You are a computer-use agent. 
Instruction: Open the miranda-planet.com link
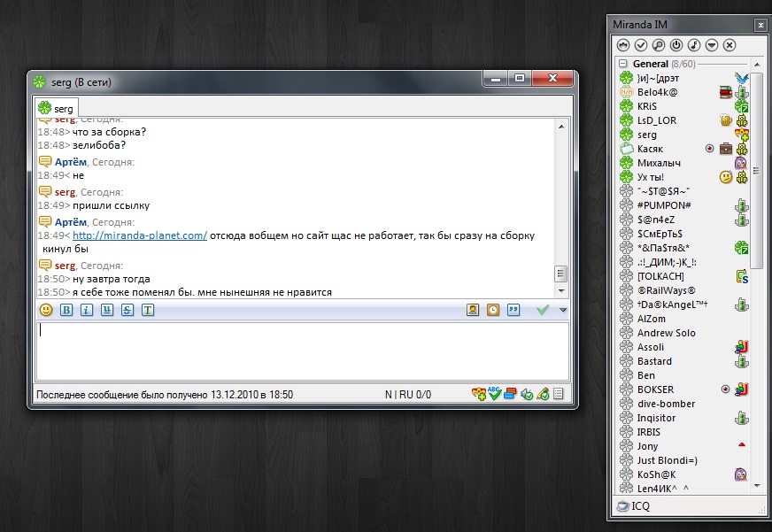pos(140,235)
